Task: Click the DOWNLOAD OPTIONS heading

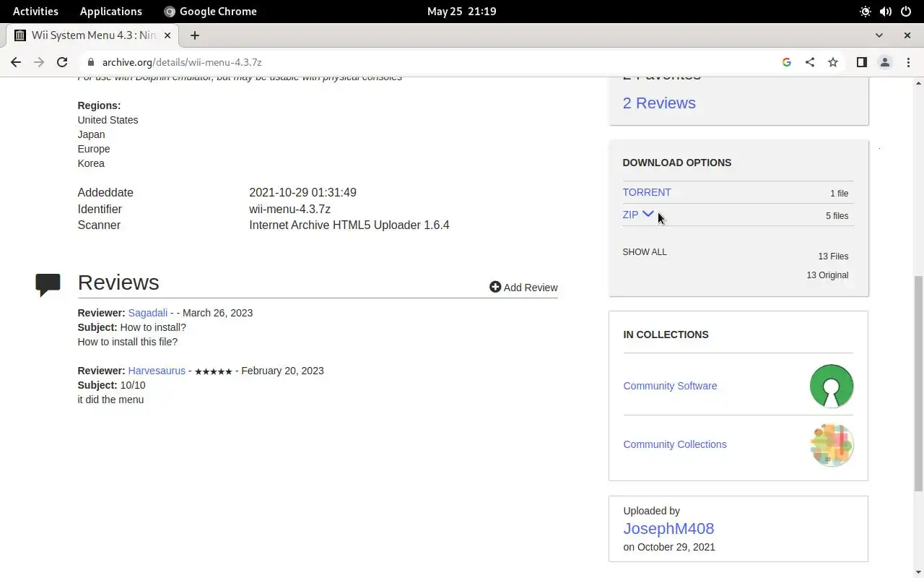Action: tap(677, 163)
